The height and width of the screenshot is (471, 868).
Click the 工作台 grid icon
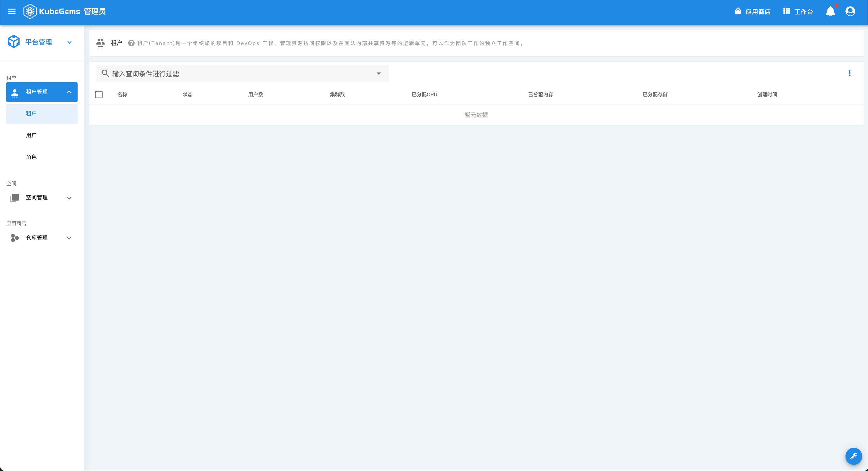coord(787,11)
